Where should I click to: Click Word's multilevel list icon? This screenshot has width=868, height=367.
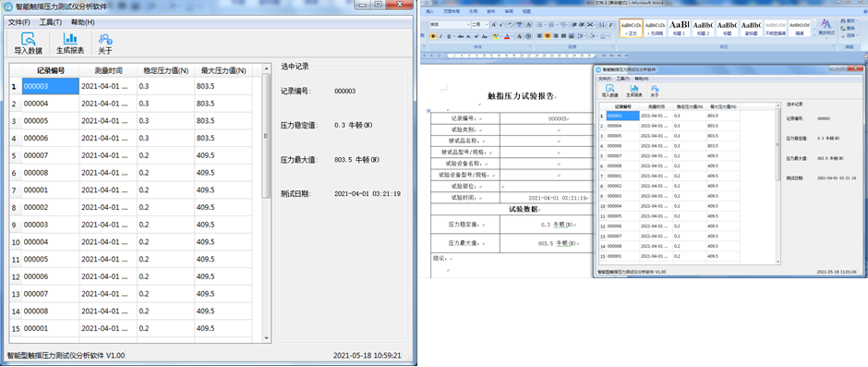pyautogui.click(x=562, y=24)
